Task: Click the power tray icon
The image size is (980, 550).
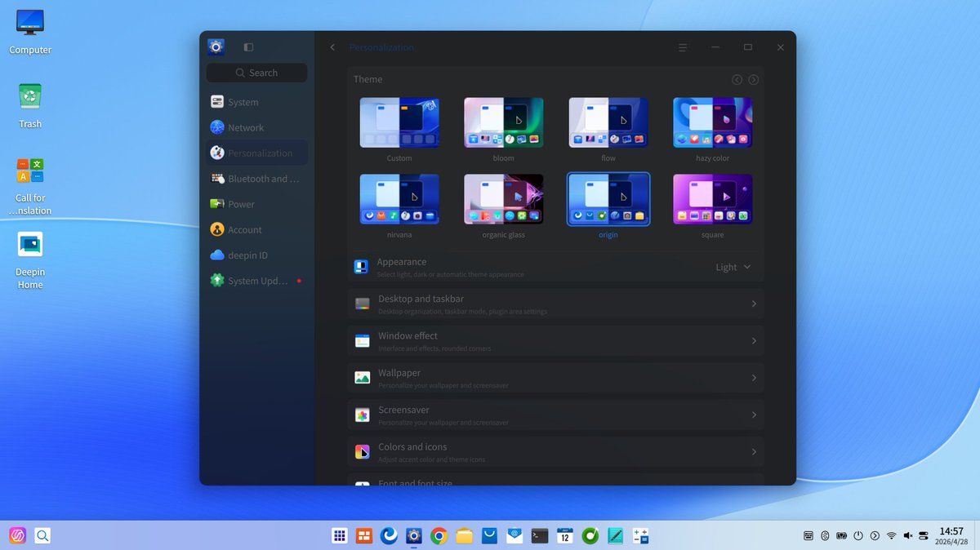Action: coord(858,536)
